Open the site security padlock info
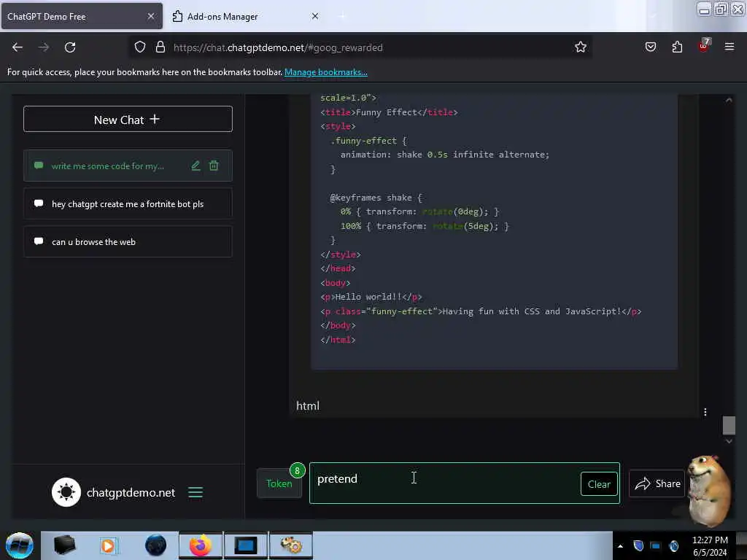Screen dimensions: 747x560 [160, 47]
